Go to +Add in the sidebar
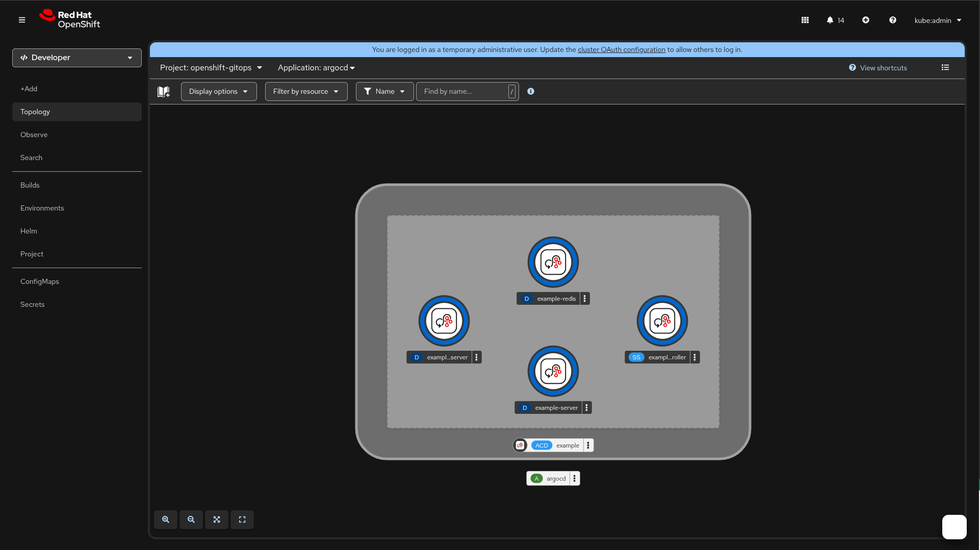 [77, 89]
